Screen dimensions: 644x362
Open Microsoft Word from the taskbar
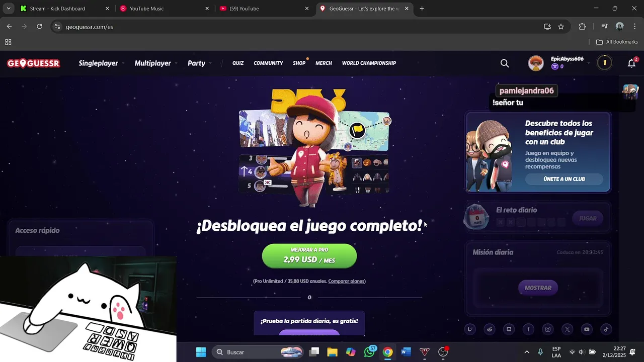(x=406, y=352)
